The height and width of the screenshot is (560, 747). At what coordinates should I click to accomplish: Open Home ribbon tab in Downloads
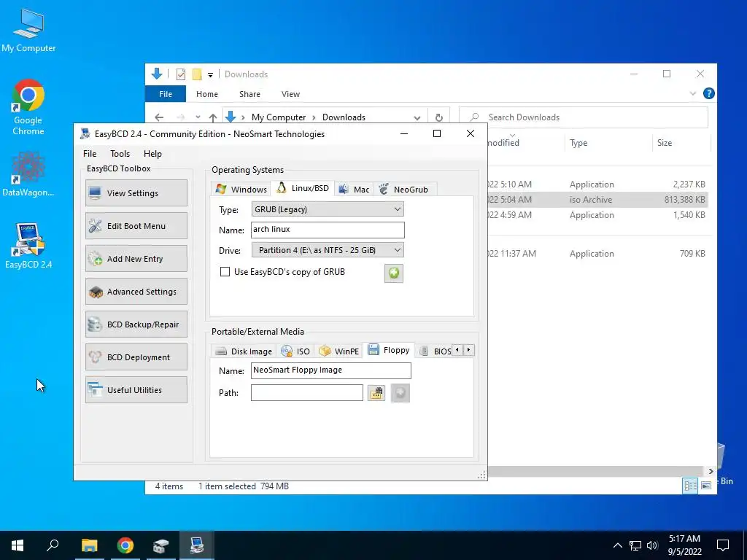coord(206,94)
